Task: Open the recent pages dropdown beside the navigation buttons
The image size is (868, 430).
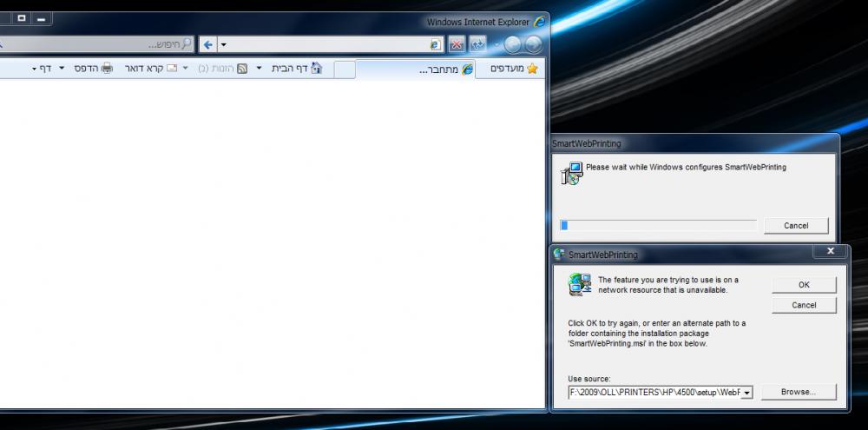Action: tap(497, 45)
